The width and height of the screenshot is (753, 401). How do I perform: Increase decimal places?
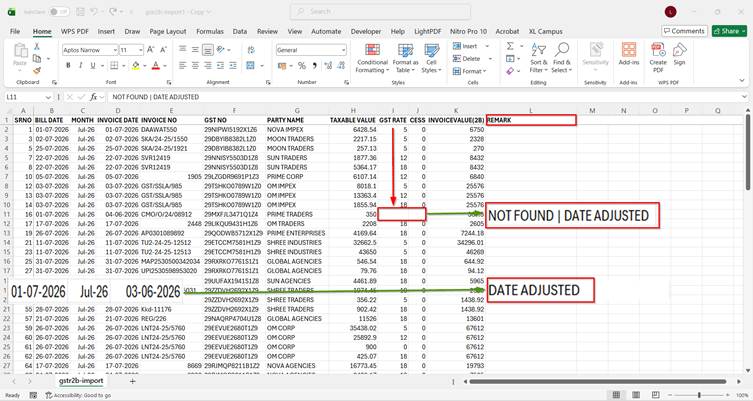pos(328,65)
